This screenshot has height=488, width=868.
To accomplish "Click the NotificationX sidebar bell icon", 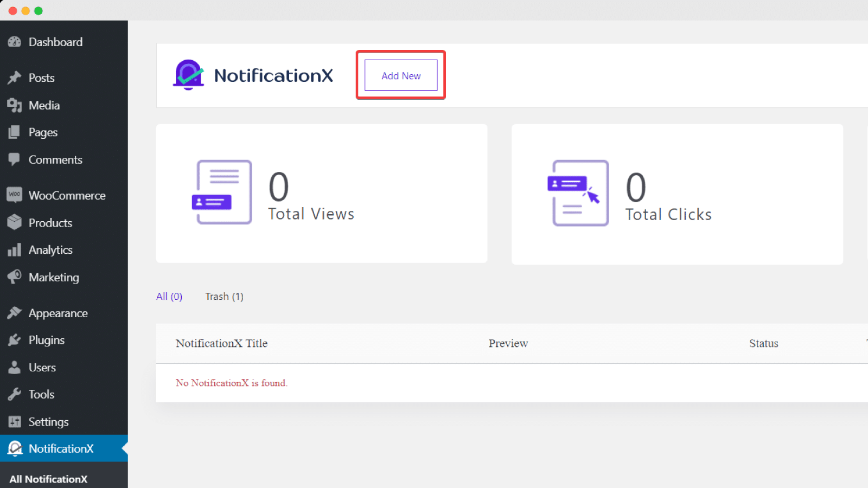I will pos(15,448).
